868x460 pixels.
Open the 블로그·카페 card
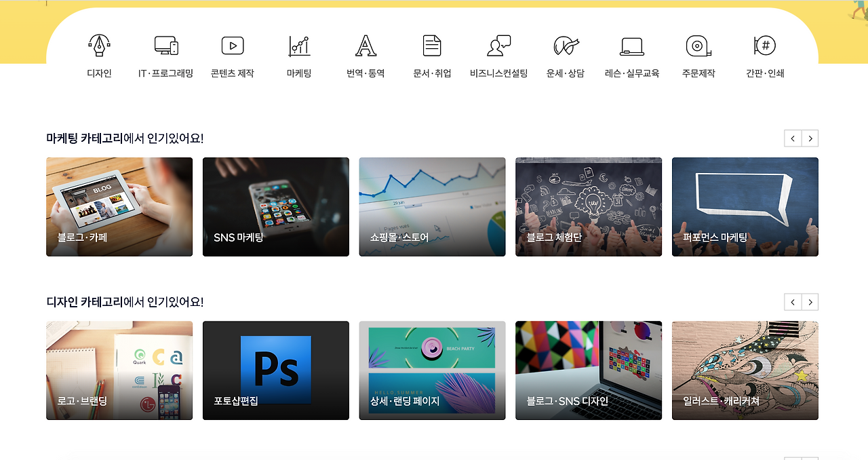tap(119, 207)
